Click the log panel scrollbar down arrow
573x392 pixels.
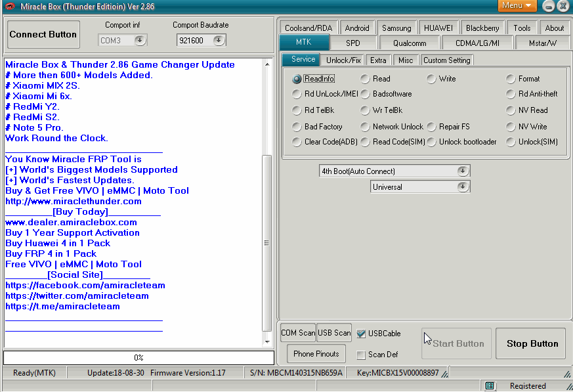268,343
